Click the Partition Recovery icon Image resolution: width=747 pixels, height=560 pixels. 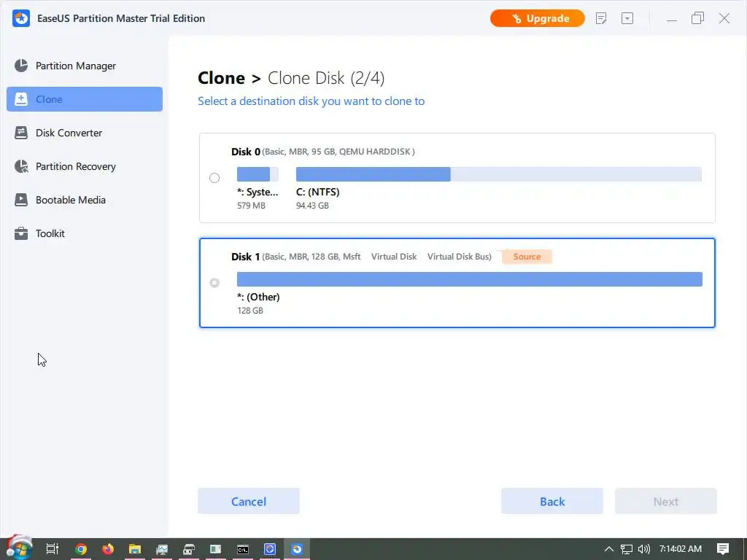[21, 166]
